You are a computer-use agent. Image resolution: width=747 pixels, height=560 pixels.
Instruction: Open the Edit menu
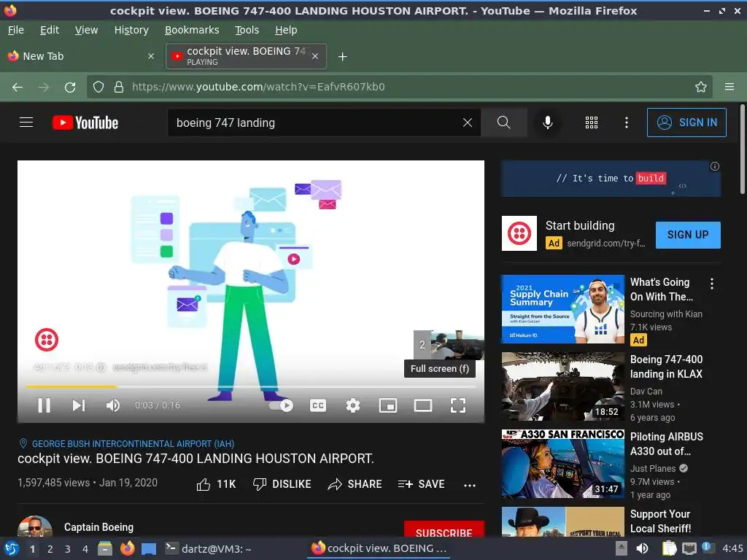click(x=50, y=30)
